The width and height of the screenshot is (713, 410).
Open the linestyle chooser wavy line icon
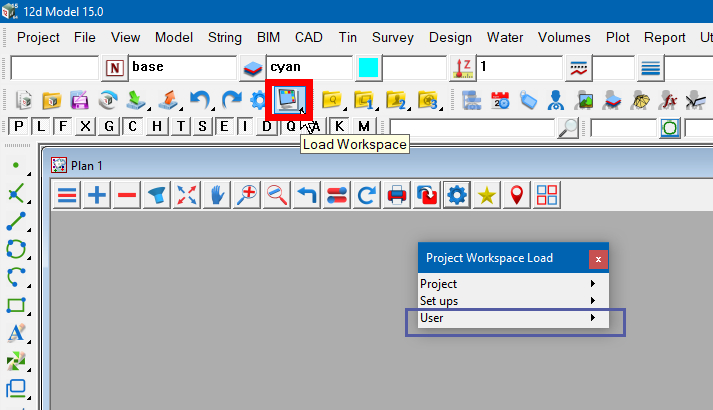pyautogui.click(x=578, y=68)
